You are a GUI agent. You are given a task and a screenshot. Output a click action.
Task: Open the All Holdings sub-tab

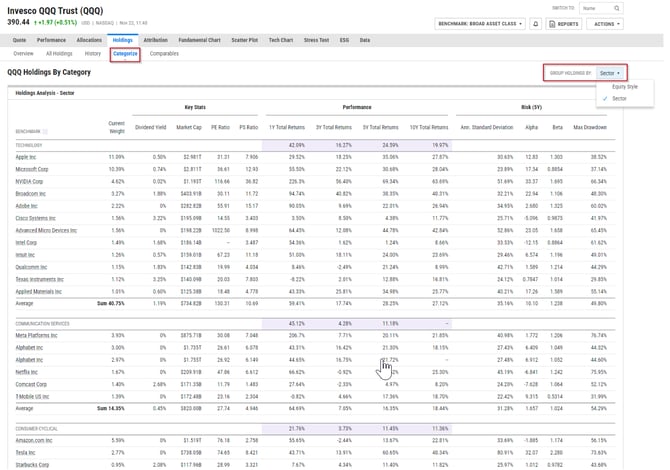(x=60, y=54)
